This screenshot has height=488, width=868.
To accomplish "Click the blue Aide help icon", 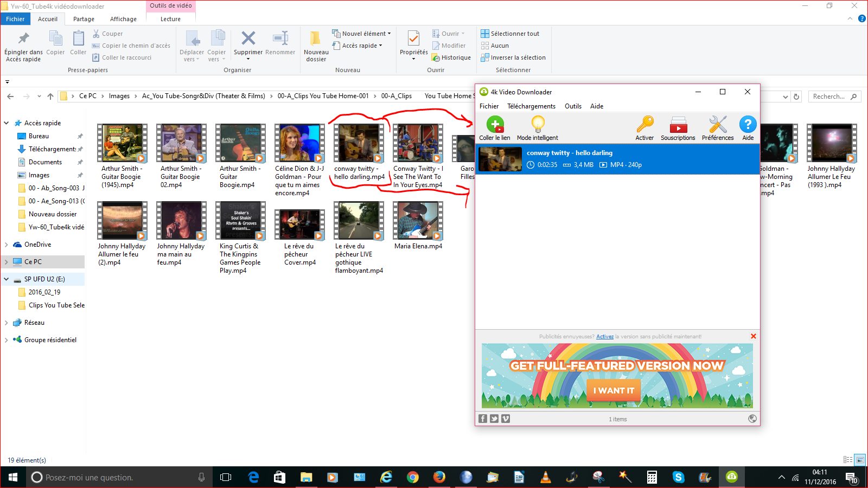I will coord(748,129).
